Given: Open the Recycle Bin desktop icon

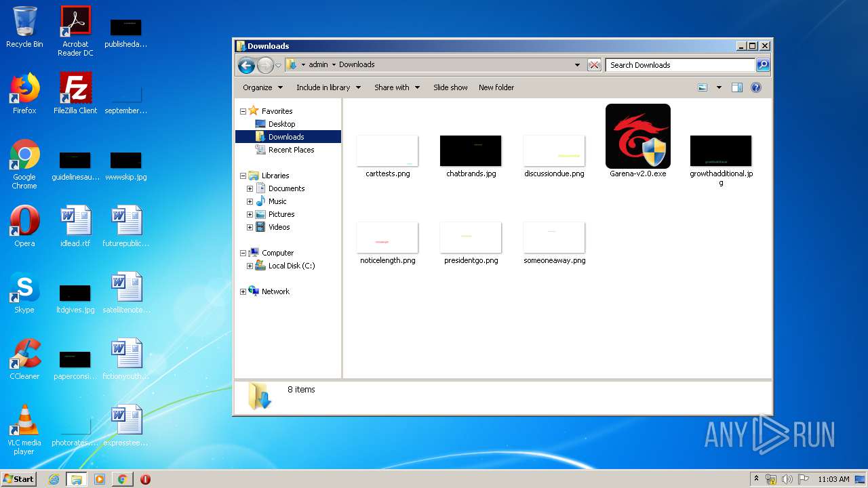Looking at the screenshot, I should pos(24,27).
